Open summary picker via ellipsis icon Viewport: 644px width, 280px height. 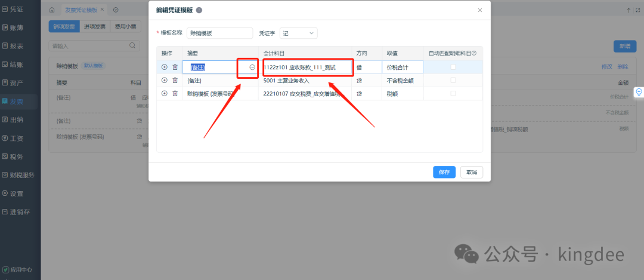(252, 67)
